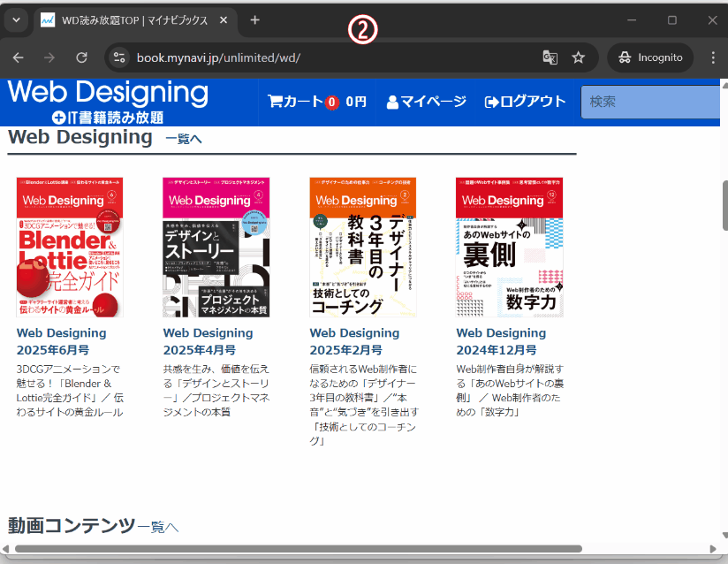
Task: Click ログアウト to sign out
Action: [525, 102]
